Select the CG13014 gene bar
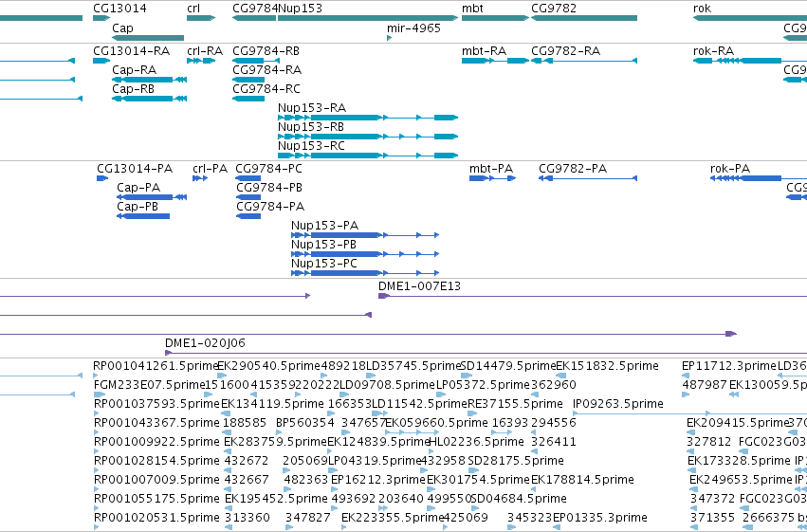 click(x=101, y=18)
